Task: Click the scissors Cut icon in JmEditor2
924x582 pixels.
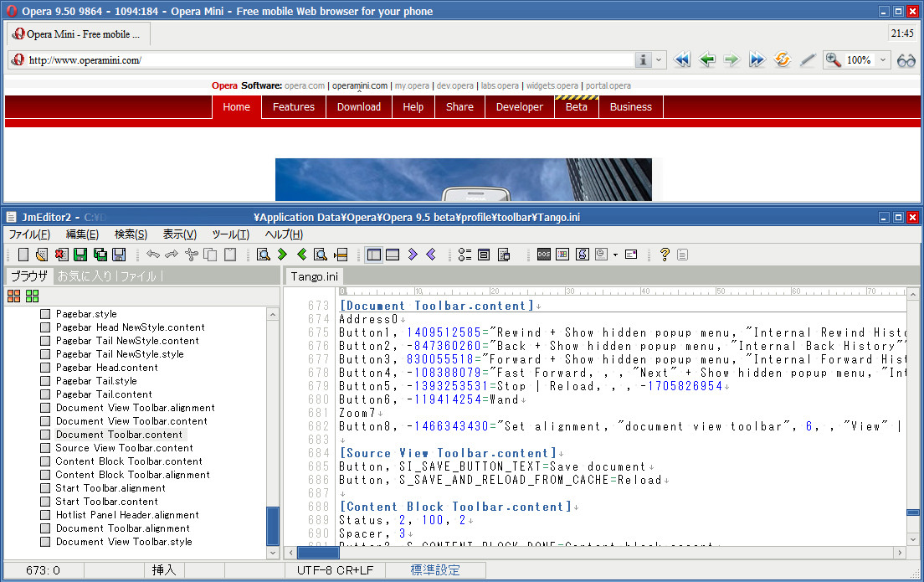Action: [191, 254]
